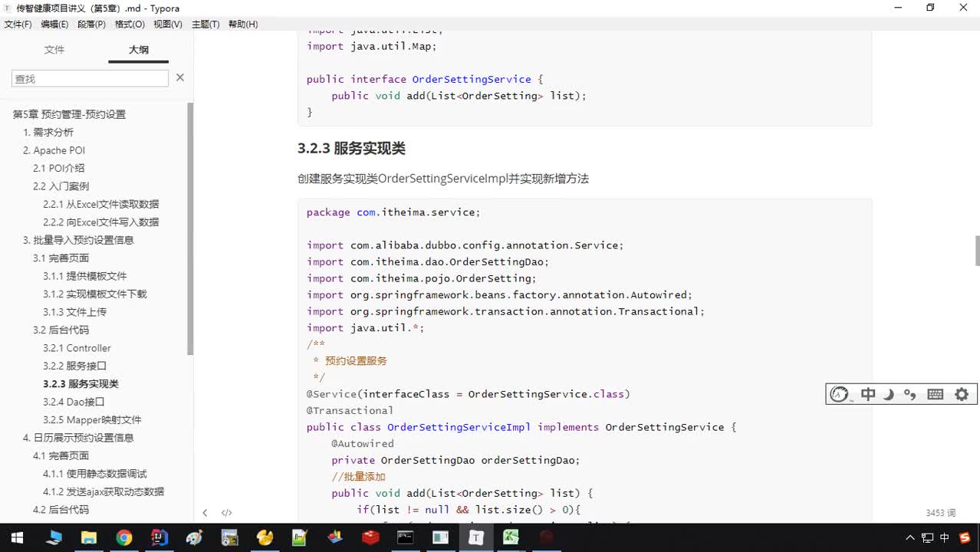The height and width of the screenshot is (552, 980).
Task: Go to 3.1.2 实现模板文件下载
Action: [94, 294]
